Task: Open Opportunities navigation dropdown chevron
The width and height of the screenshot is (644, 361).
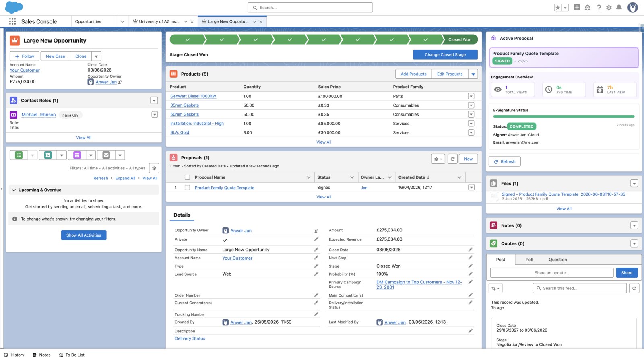Action: click(122, 22)
